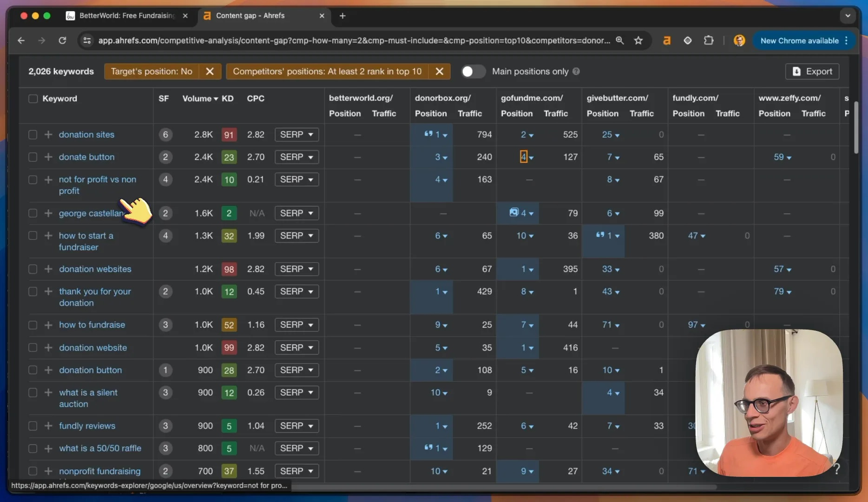Reload the page with refresh icon
This screenshot has height=502, width=868.
pos(62,41)
